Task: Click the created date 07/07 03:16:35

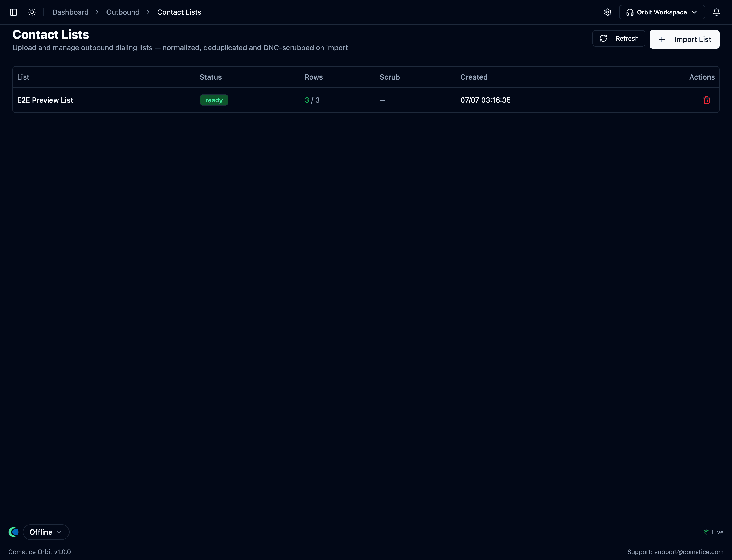Action: 485,100
